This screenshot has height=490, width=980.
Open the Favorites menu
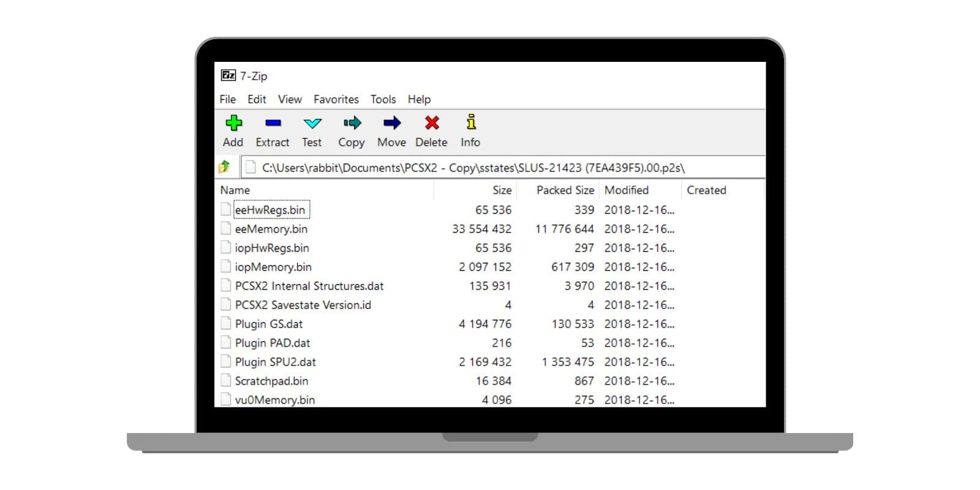(x=336, y=99)
